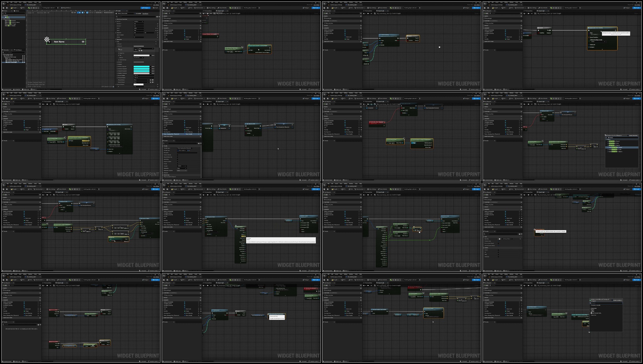Click the Widget Reflector toolbar button
The height and width of the screenshot is (364, 643).
point(66,8)
